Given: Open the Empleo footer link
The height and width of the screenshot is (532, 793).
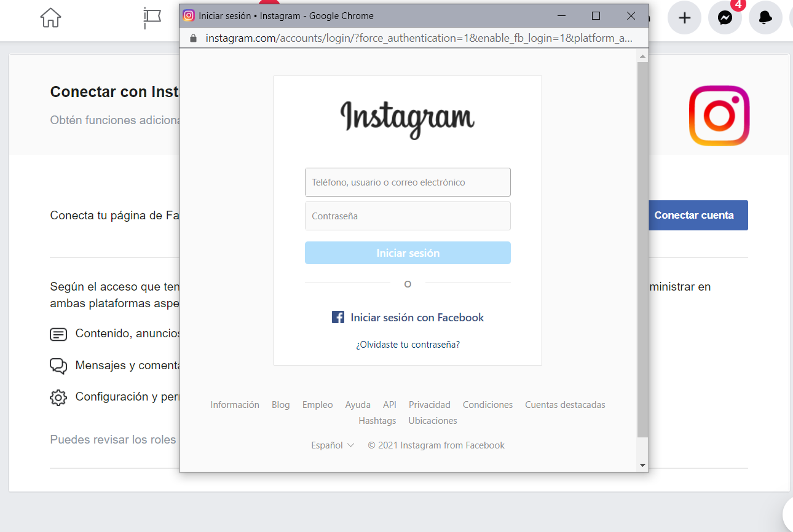Looking at the screenshot, I should (317, 405).
